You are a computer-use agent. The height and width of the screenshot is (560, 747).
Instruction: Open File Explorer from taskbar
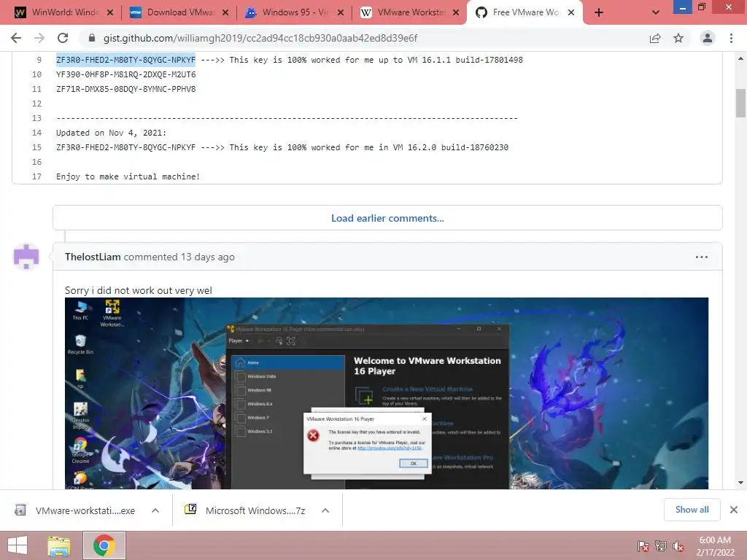[59, 545]
